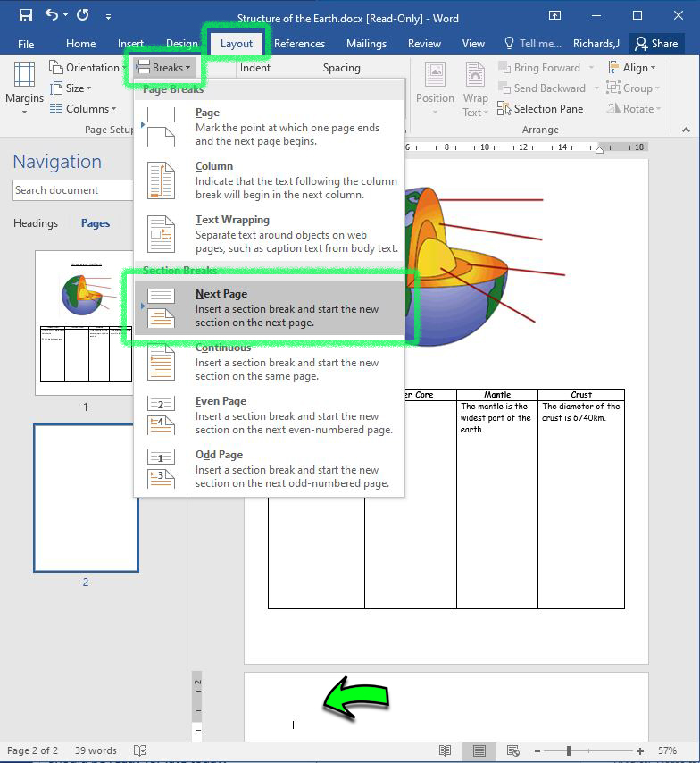Click the Wrap Text icon

coord(475,88)
